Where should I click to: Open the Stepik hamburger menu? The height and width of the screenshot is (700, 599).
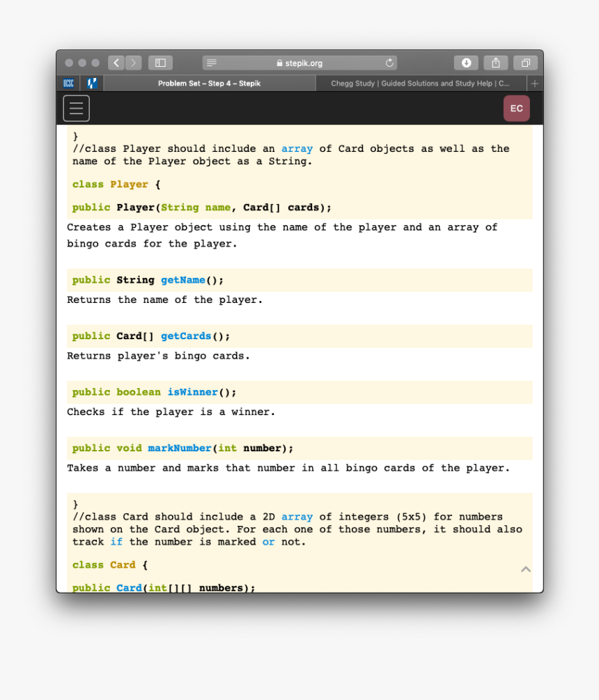pos(77,109)
